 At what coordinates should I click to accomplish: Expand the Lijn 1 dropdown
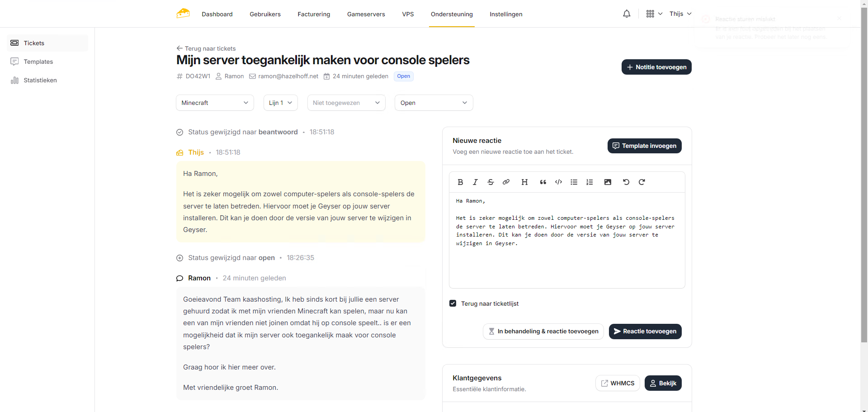click(x=280, y=103)
